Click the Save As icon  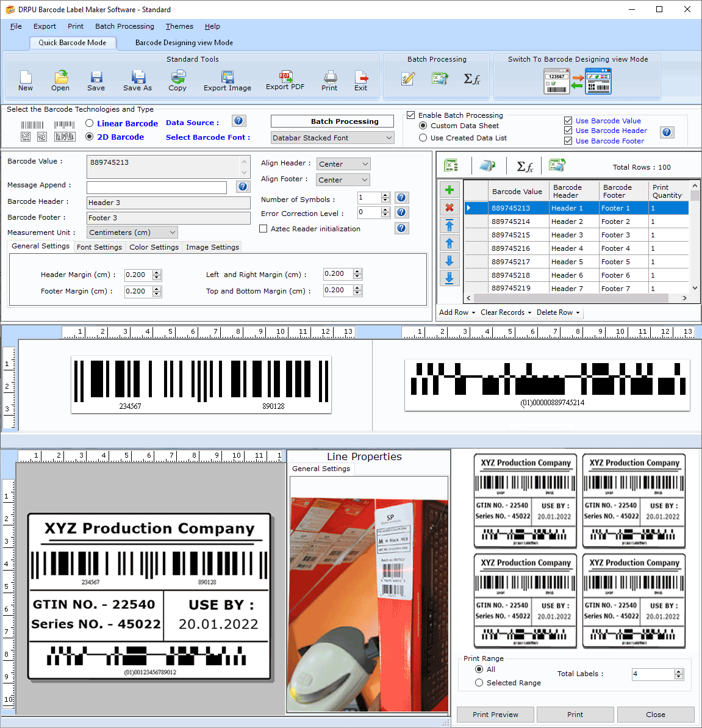(138, 76)
